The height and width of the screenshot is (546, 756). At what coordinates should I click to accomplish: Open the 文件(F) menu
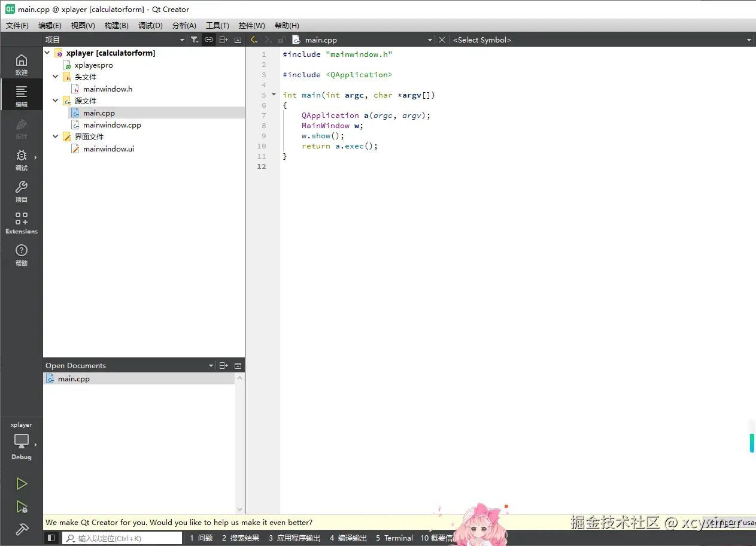[x=17, y=26]
